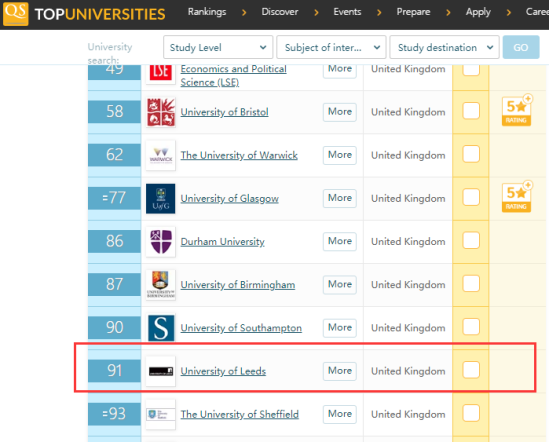
Task: Click the TOPUNIVERSITIES site title
Action: (100, 14)
